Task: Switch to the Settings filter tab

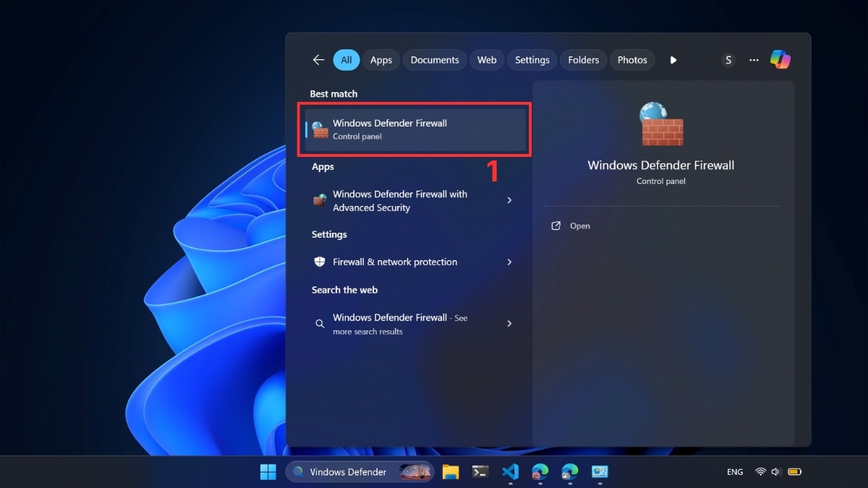Action: point(532,60)
